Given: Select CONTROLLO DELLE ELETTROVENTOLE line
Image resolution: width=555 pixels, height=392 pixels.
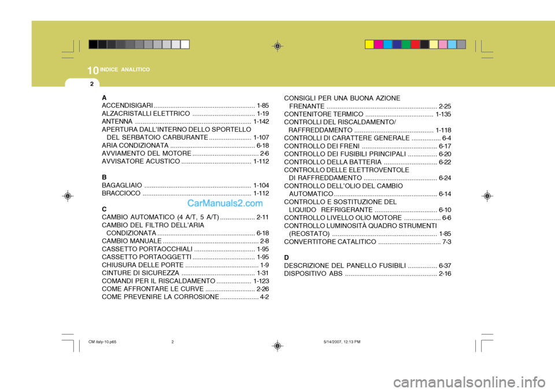Looking at the screenshot, I should (346, 170).
